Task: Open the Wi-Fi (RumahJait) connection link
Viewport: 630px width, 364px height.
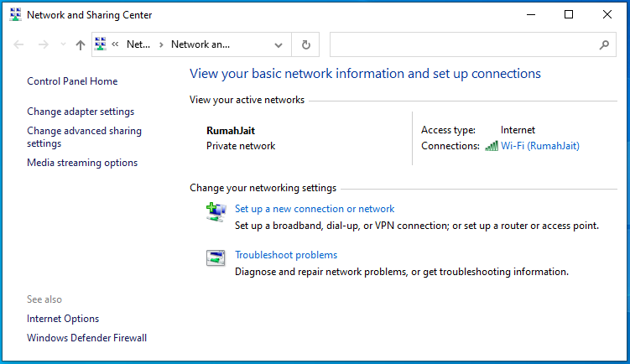Action: (539, 146)
